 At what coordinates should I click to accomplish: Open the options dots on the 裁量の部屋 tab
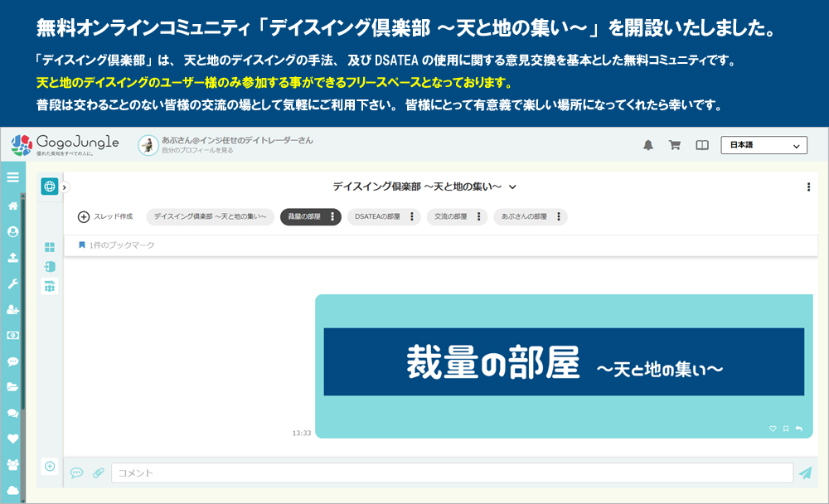click(332, 217)
